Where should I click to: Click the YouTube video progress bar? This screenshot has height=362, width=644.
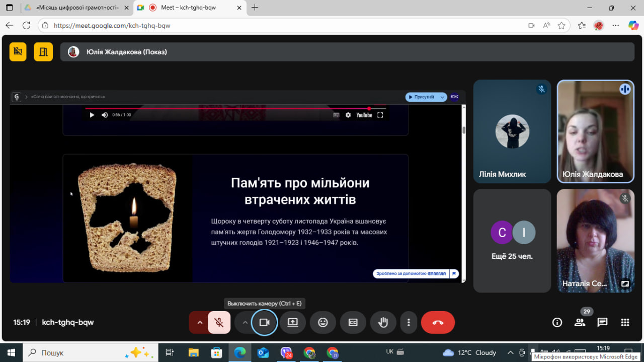pos(226,108)
